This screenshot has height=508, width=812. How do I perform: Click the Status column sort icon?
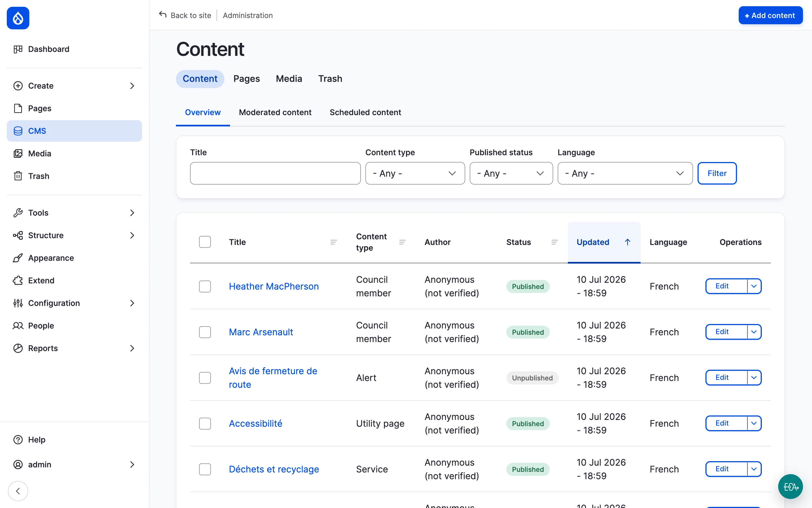(x=555, y=242)
